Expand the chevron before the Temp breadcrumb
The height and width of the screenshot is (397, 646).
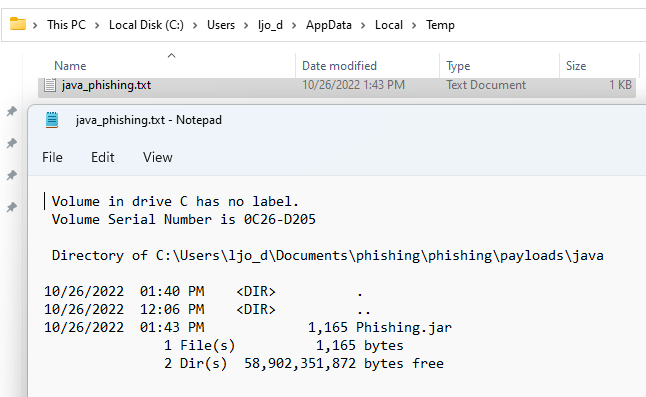(x=414, y=26)
